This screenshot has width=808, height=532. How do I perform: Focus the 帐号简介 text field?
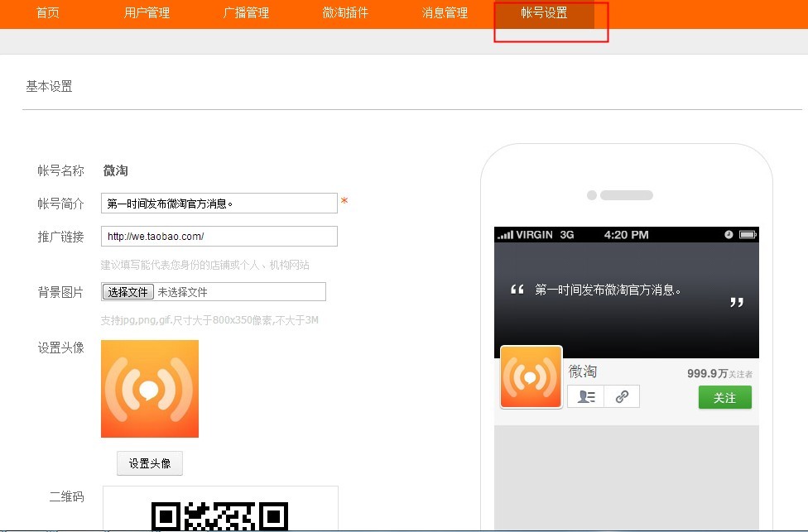click(x=219, y=204)
